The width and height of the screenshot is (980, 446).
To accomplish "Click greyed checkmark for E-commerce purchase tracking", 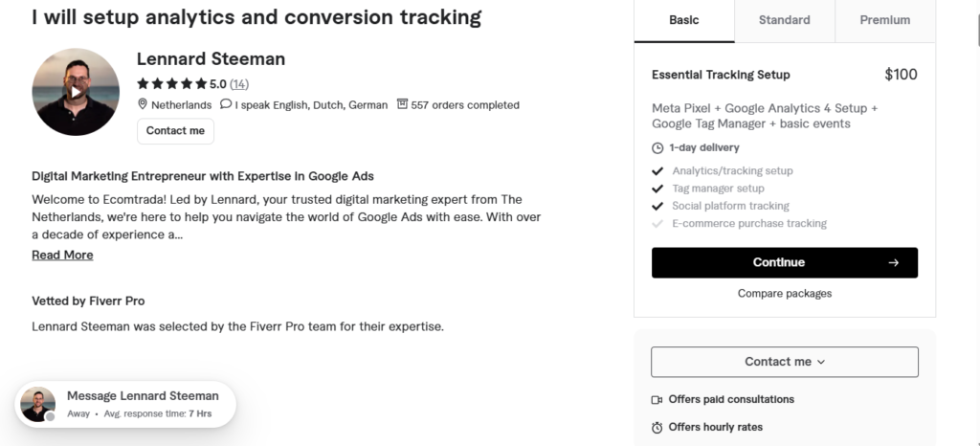I will [x=657, y=223].
